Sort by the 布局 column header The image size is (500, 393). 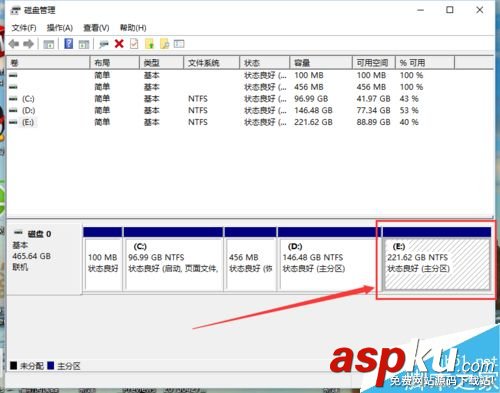(x=115, y=63)
